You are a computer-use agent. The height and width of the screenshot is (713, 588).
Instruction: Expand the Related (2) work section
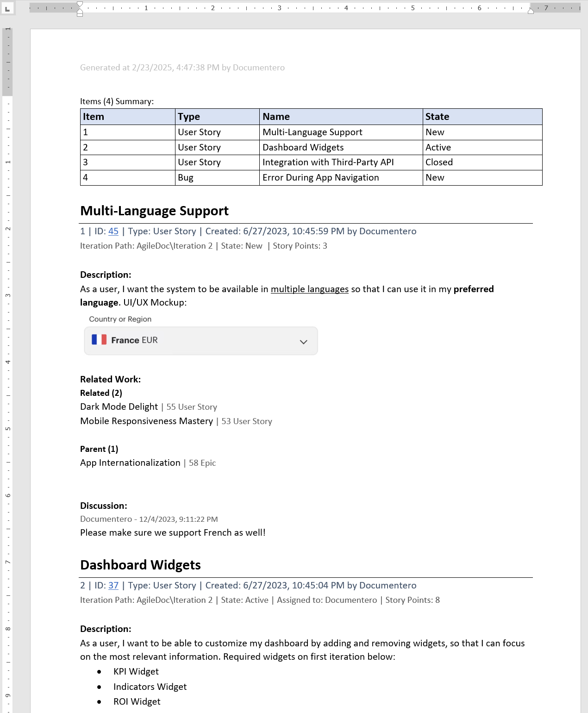(101, 393)
